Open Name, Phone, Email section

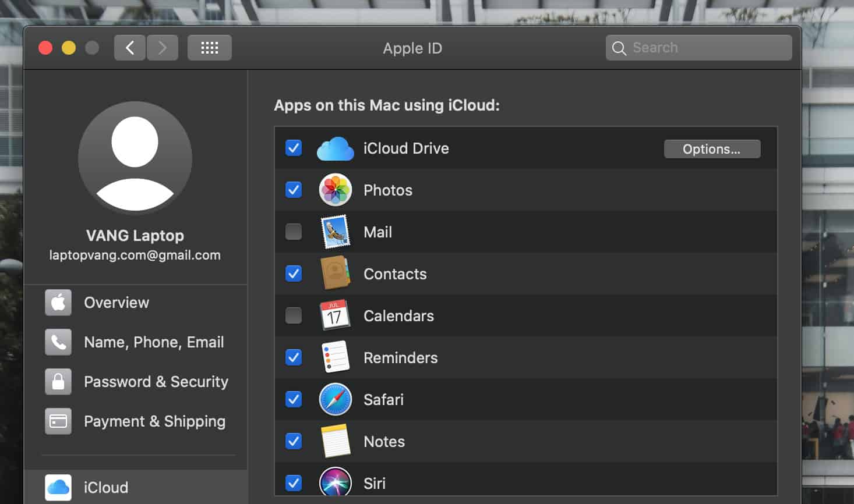pyautogui.click(x=136, y=342)
